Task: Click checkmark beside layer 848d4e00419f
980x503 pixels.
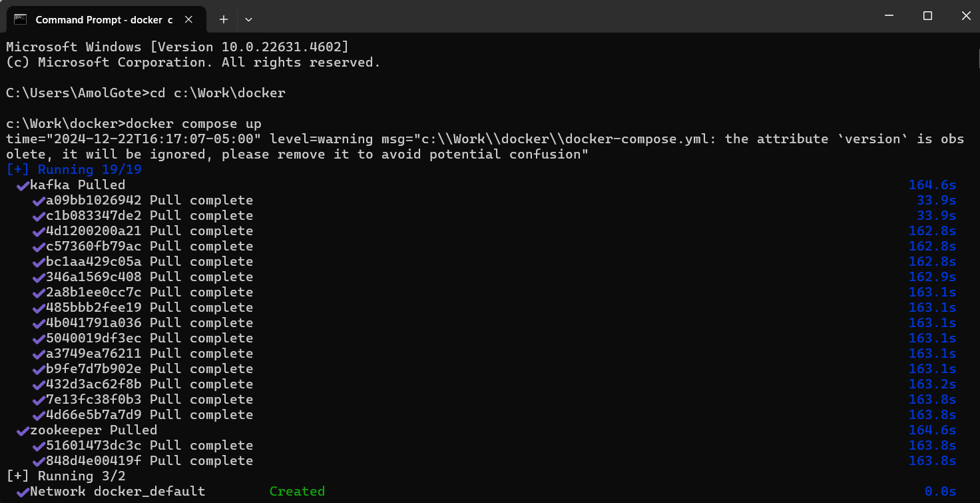Action: pos(39,461)
